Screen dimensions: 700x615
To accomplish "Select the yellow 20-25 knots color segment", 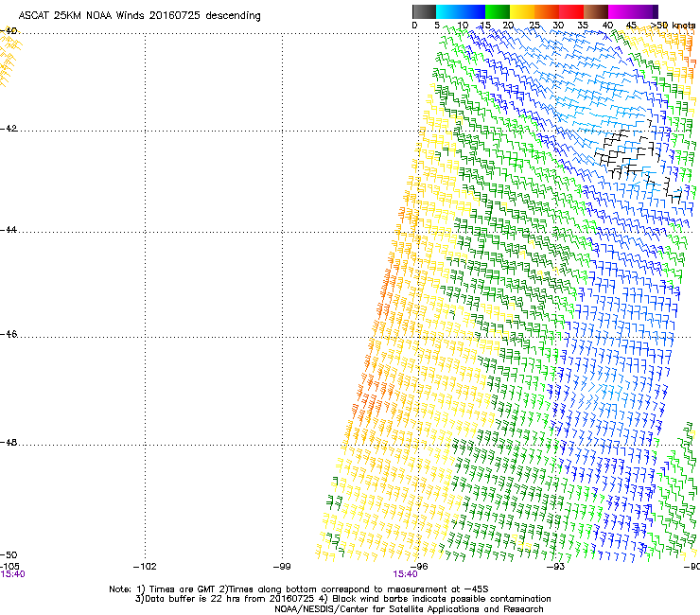I will coord(522,11).
